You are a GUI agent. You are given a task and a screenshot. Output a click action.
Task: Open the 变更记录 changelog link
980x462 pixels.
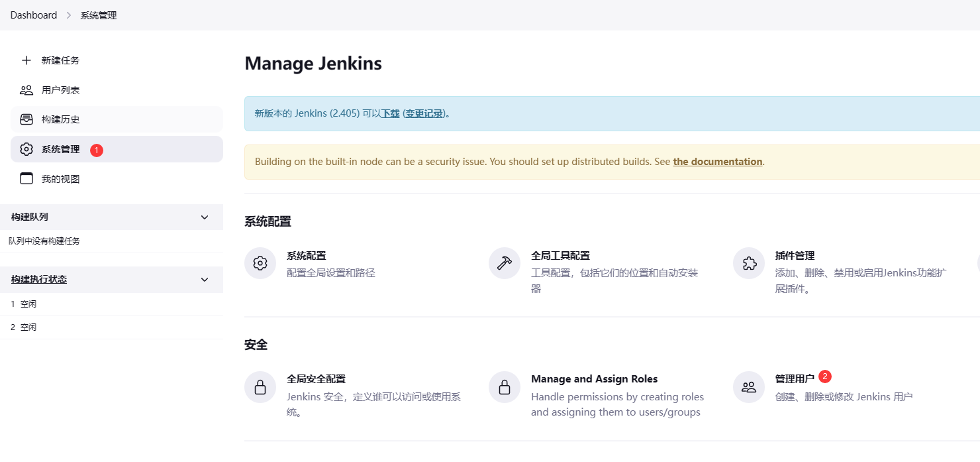[x=424, y=113]
